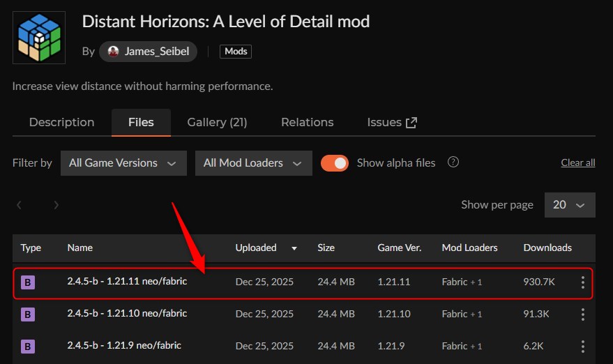Image resolution: width=613 pixels, height=364 pixels.
Task: Click beta badge on 1.21.10 file row
Action: pyautogui.click(x=28, y=314)
